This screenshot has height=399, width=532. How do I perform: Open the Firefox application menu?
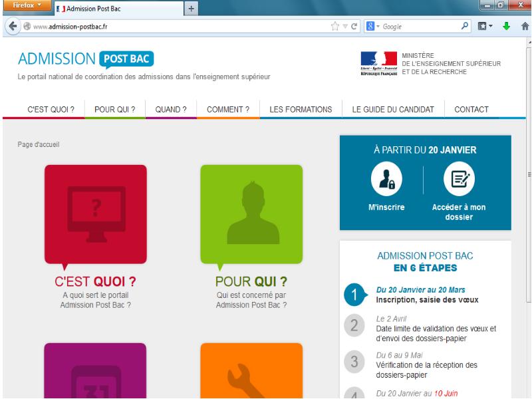27,5
